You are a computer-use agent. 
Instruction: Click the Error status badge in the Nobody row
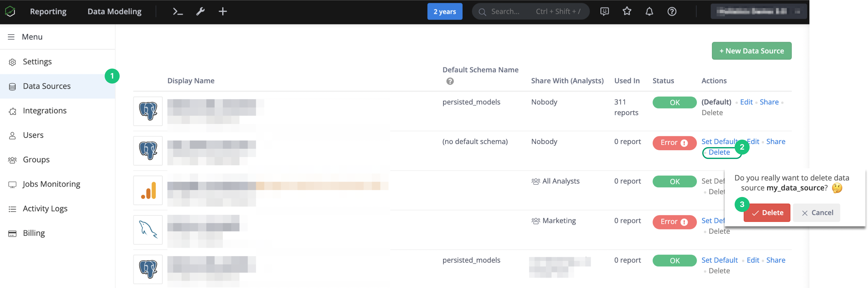click(674, 143)
